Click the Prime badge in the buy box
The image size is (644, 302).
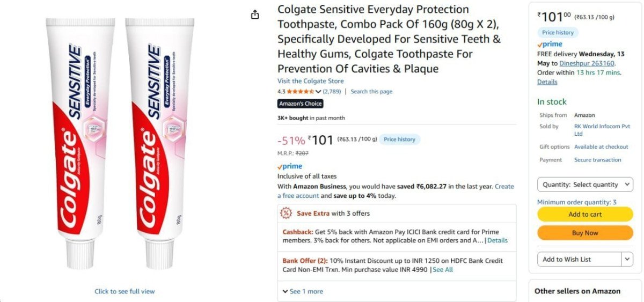(550, 44)
